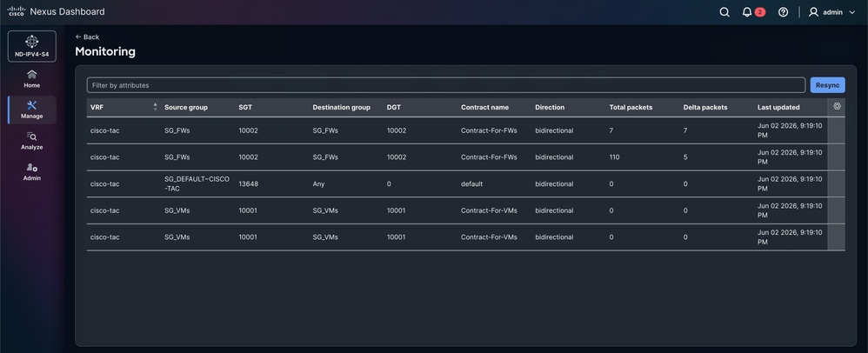Click the Last updated column header

tap(778, 107)
